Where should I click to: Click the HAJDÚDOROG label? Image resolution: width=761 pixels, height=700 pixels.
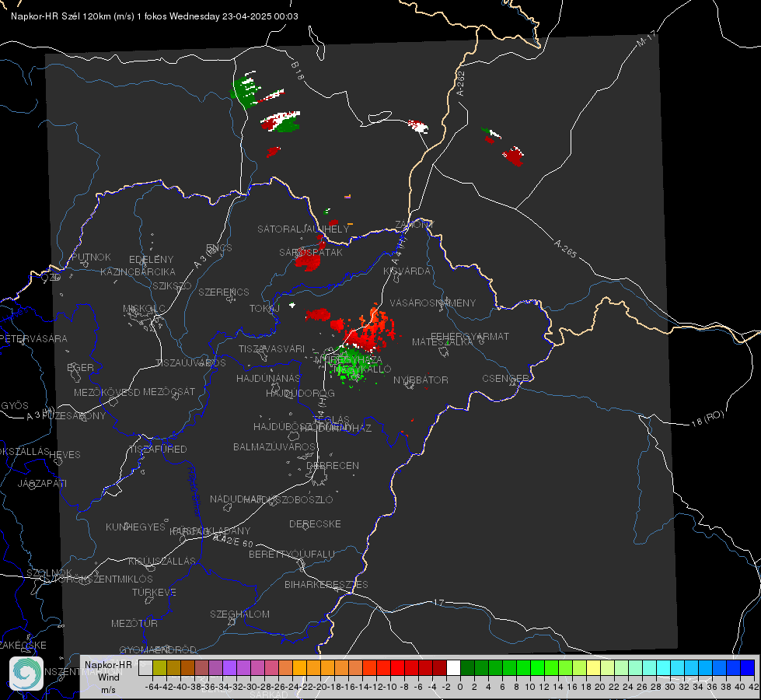(x=300, y=393)
